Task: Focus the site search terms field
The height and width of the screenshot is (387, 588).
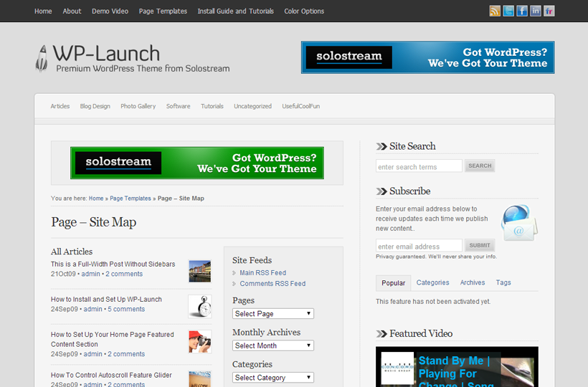Action: click(419, 166)
